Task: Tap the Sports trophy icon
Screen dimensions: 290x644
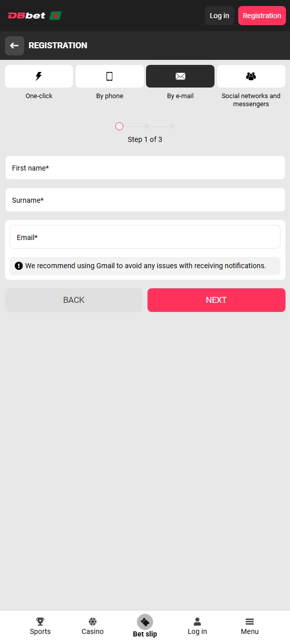Action: 40,621
